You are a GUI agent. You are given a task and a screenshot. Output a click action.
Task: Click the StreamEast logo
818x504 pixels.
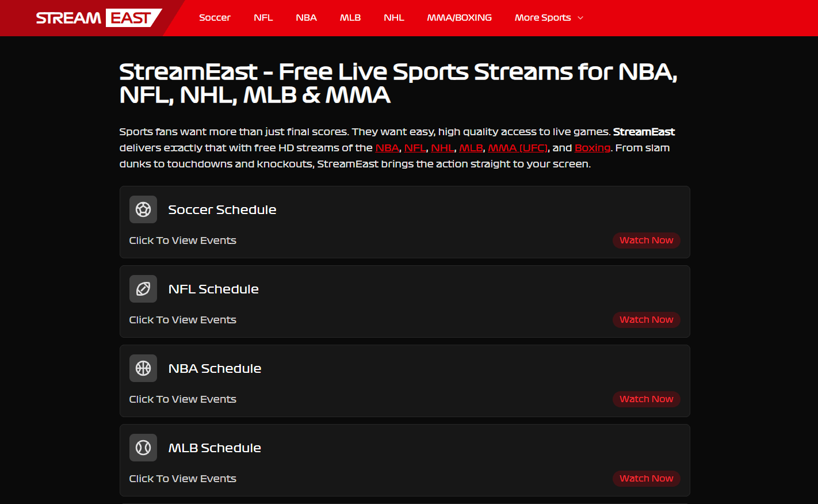tap(98, 18)
